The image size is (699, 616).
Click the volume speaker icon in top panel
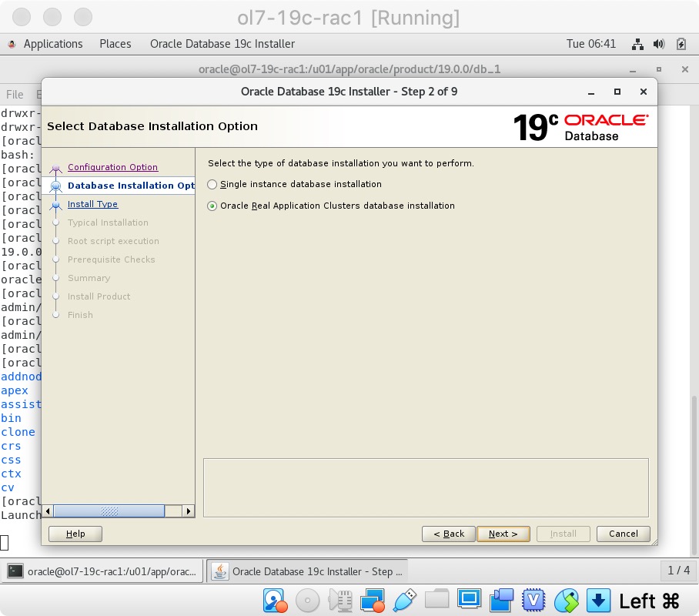point(659,44)
